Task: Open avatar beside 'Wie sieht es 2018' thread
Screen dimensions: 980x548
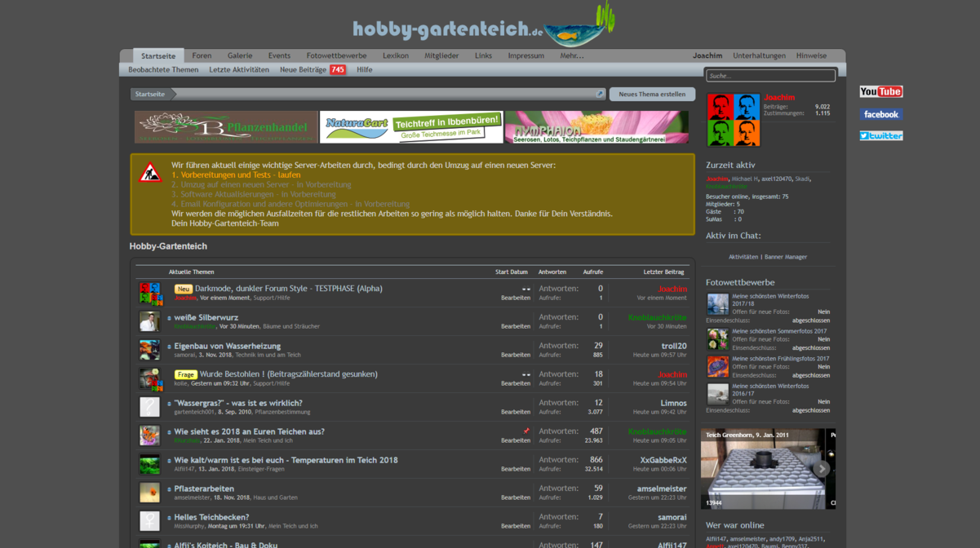Action: (x=149, y=435)
